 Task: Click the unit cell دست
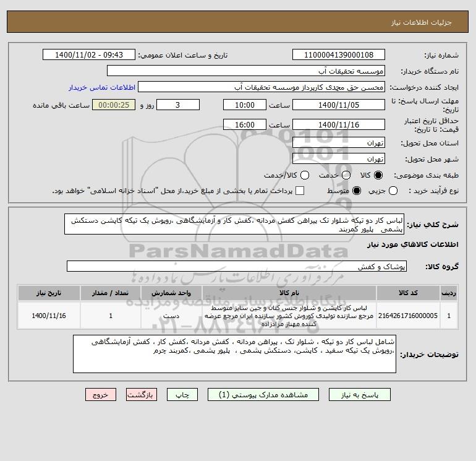[171, 316]
